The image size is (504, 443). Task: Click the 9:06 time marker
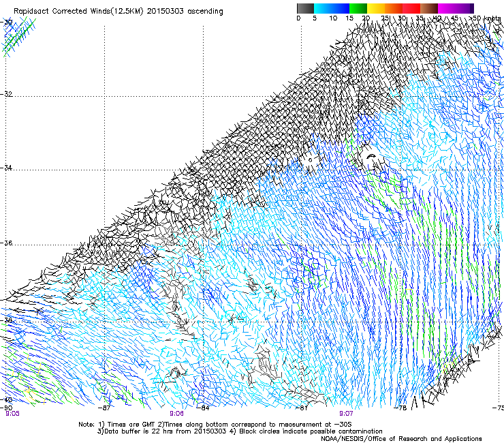(176, 414)
